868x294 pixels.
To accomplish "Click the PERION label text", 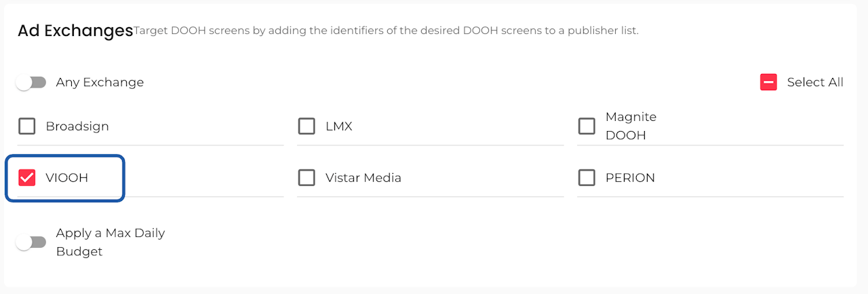I will 630,178.
